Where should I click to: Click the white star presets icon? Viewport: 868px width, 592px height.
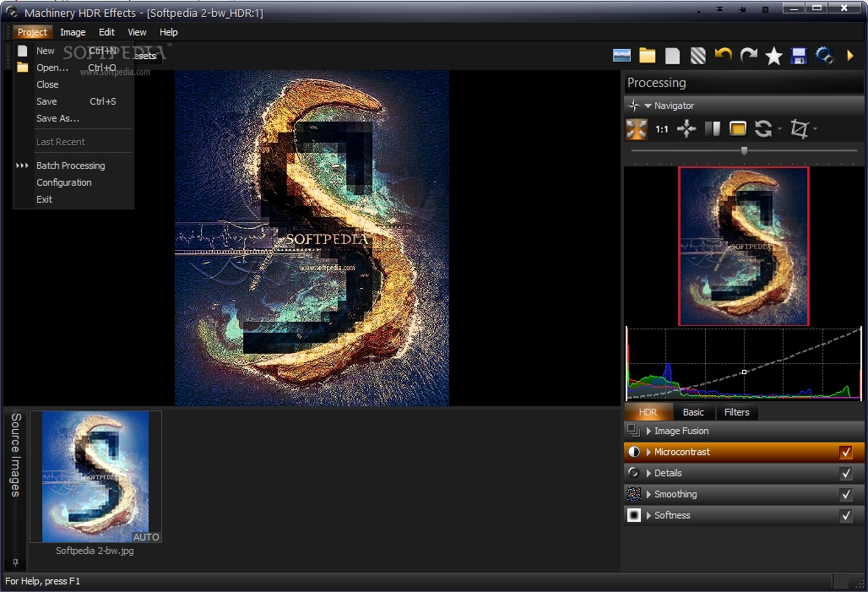coord(774,56)
